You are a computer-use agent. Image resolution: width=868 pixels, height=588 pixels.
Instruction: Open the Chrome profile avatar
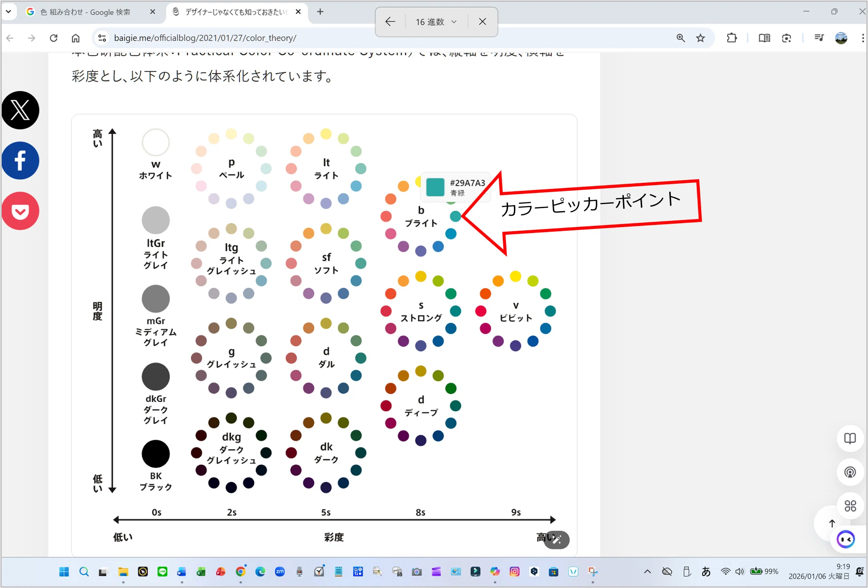pyautogui.click(x=841, y=38)
